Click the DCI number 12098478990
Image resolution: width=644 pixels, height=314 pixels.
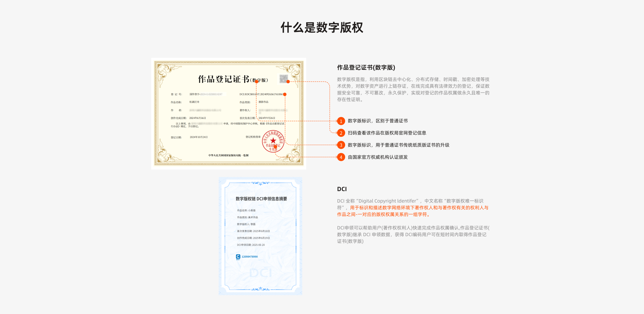(x=250, y=257)
